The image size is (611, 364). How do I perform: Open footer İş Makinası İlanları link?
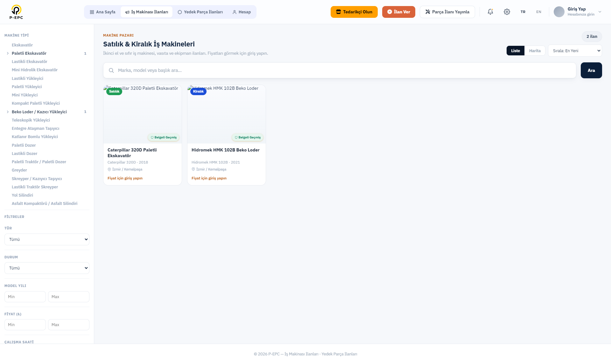coord(301,354)
